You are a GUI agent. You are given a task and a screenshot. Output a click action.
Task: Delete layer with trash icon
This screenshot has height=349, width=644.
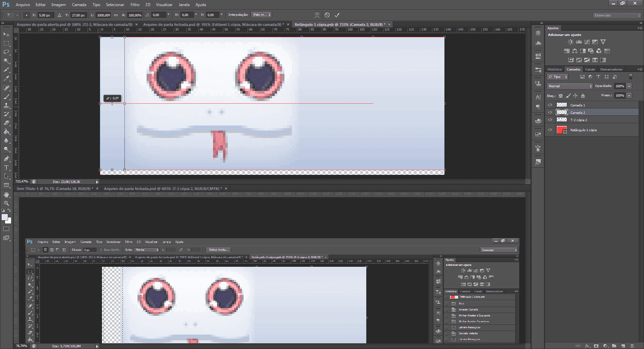pyautogui.click(x=632, y=346)
